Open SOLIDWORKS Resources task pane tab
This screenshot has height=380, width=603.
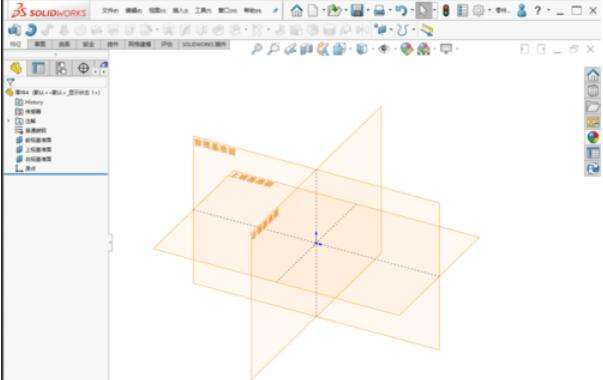(593, 75)
